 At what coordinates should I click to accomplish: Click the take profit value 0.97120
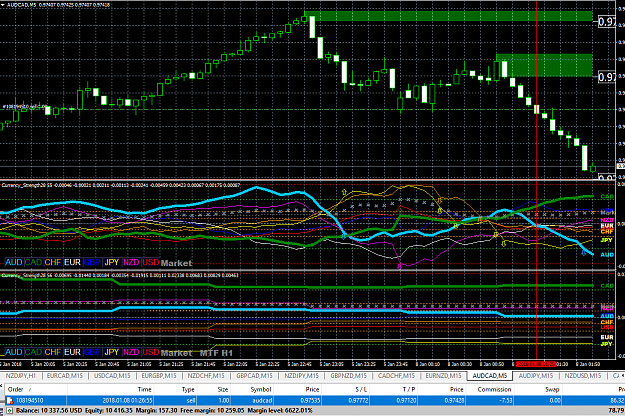(407, 400)
